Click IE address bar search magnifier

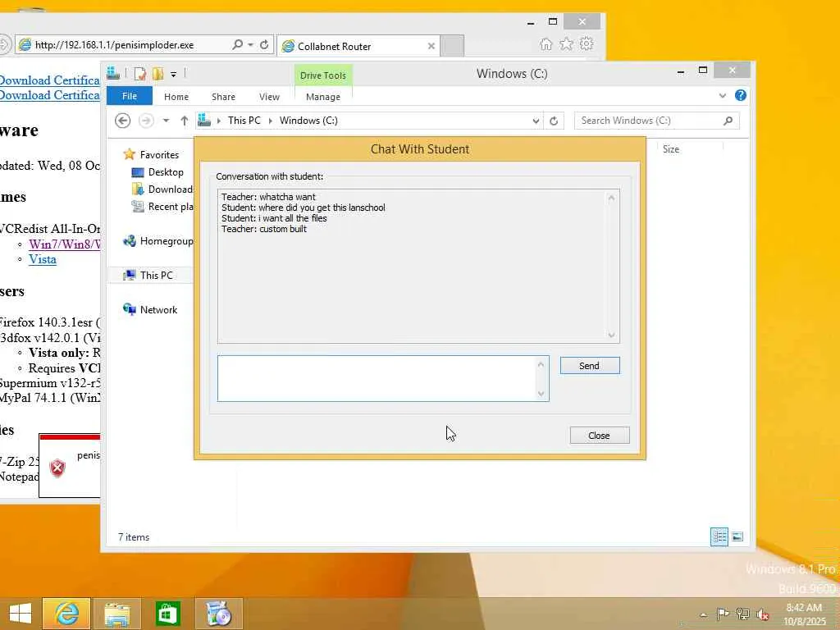(237, 44)
